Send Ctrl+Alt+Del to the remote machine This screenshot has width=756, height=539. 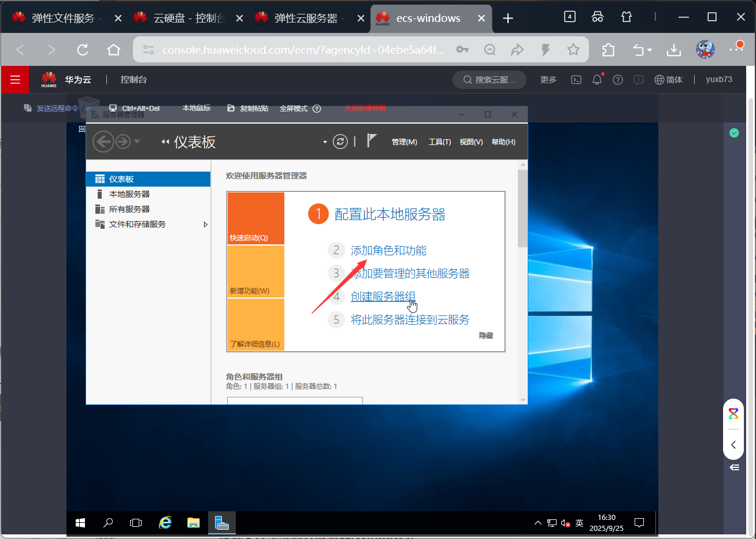(x=134, y=108)
